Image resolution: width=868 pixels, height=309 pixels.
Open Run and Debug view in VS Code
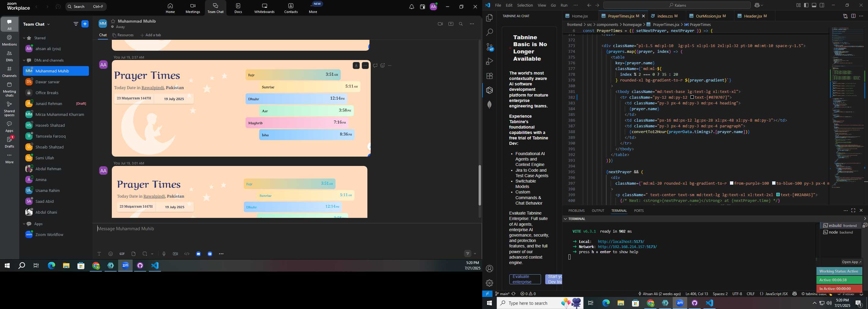point(489,61)
